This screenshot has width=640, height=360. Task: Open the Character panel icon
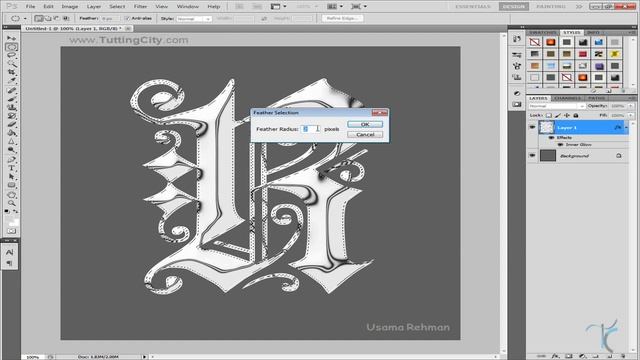[x=10, y=252]
